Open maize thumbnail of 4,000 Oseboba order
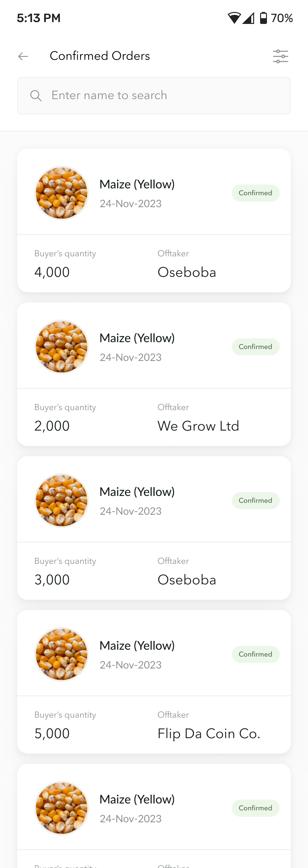The image size is (308, 868). click(62, 193)
